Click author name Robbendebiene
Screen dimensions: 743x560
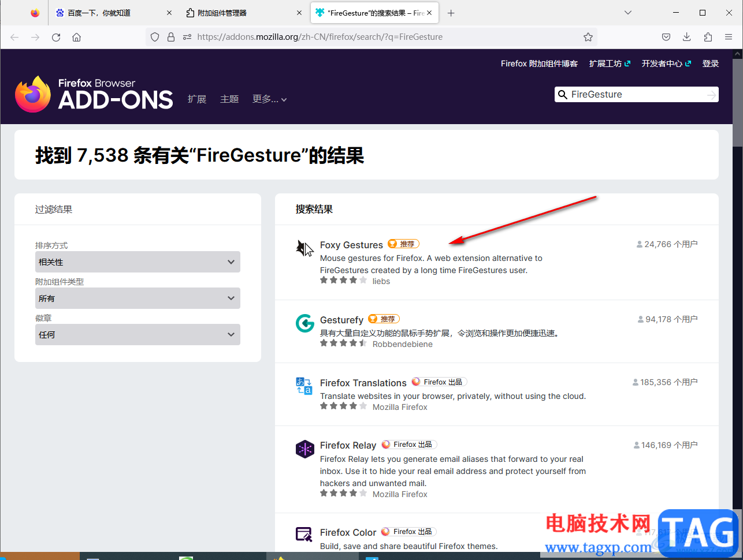click(403, 344)
